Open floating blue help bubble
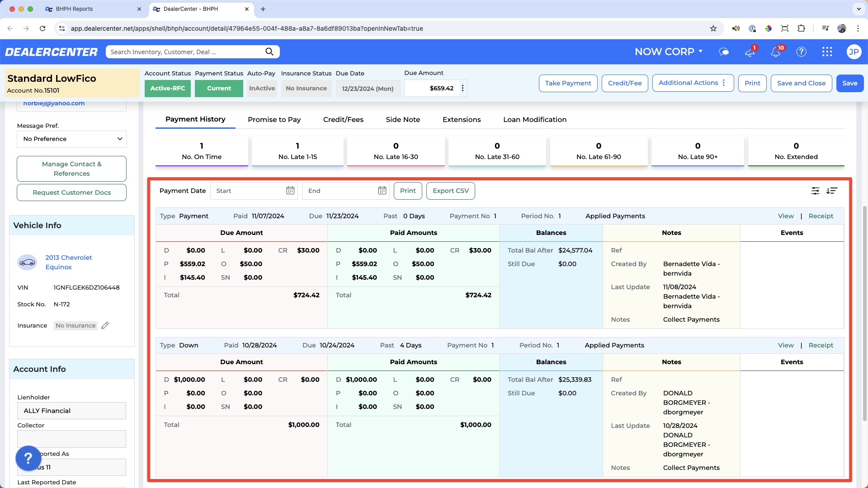The image size is (868, 488). 28,458
